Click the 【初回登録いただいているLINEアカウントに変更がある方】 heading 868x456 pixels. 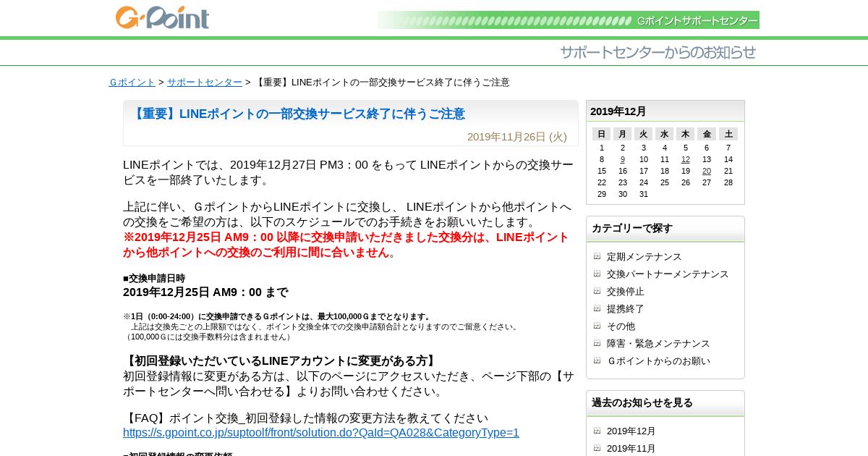coord(281,361)
